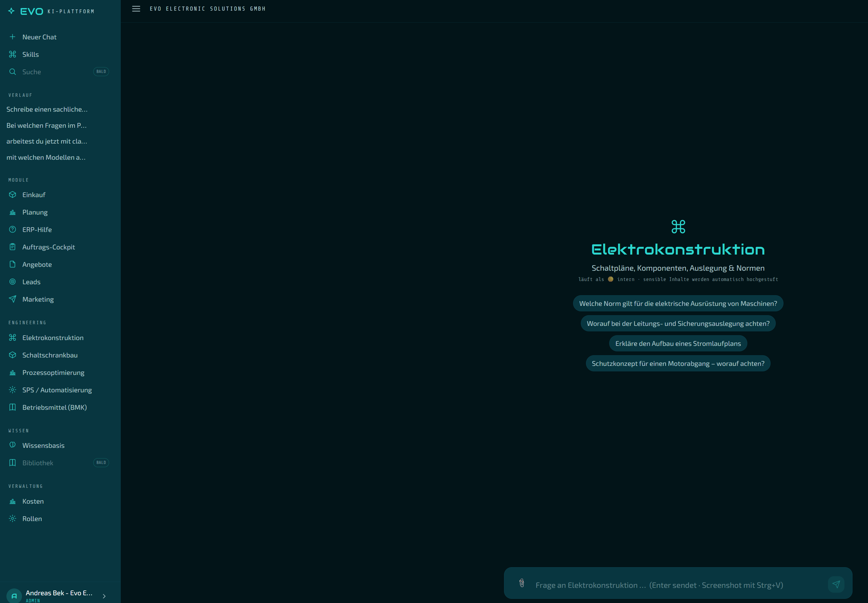Click the Prozessoptimierung chart icon
The height and width of the screenshot is (603, 868).
tap(13, 372)
